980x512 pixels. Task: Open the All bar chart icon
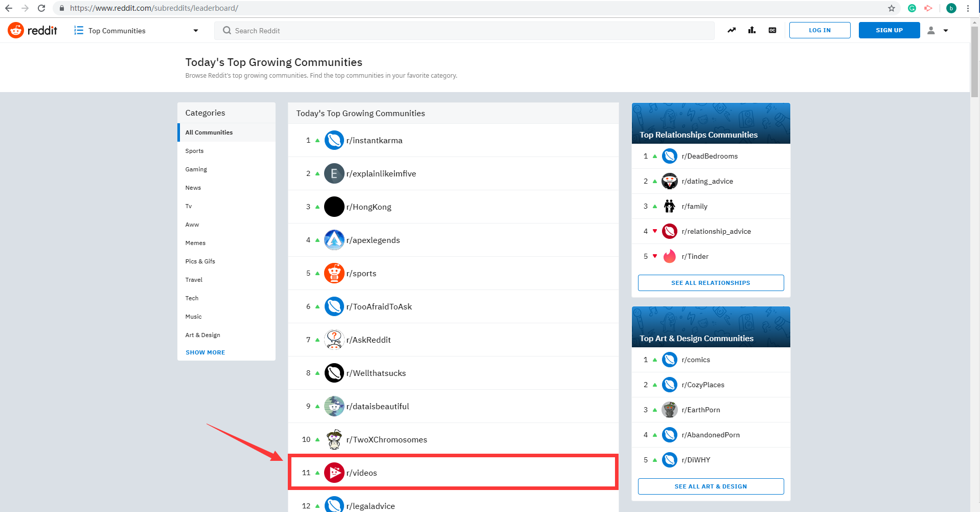(x=752, y=30)
